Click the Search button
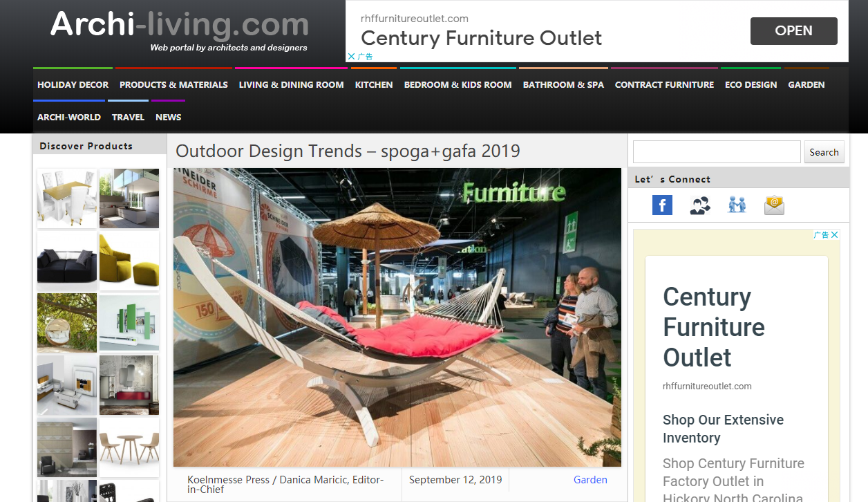 coord(824,152)
